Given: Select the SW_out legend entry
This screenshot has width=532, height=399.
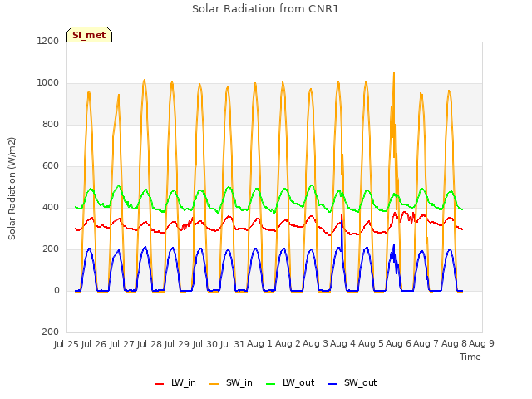Looking at the screenshot, I should pos(352,382).
